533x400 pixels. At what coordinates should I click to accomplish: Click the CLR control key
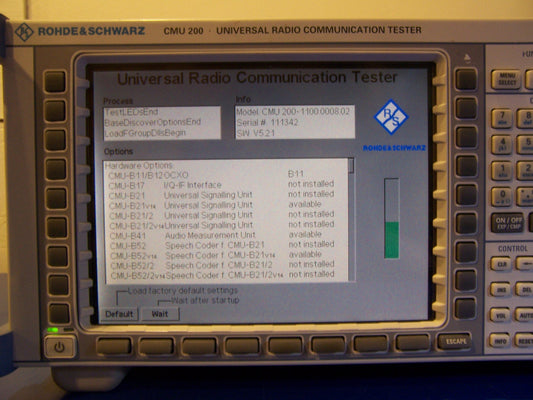point(501,264)
